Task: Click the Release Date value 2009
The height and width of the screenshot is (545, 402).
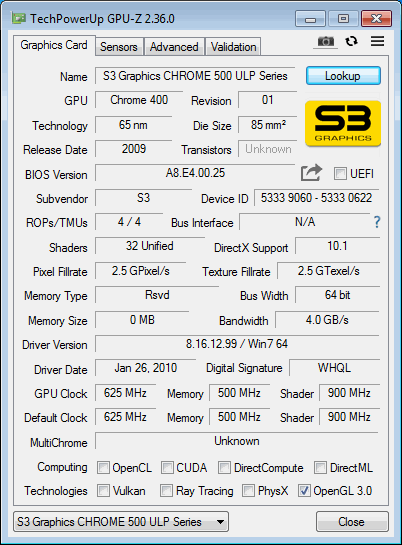Action: [x=133, y=149]
